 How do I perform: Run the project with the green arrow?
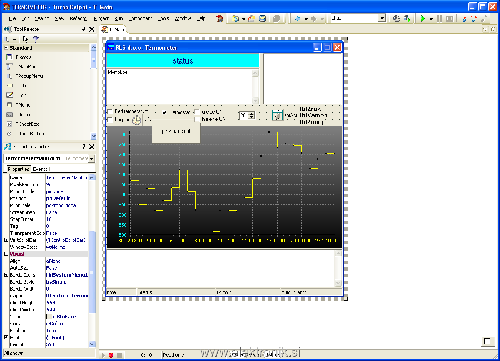pyautogui.click(x=423, y=19)
